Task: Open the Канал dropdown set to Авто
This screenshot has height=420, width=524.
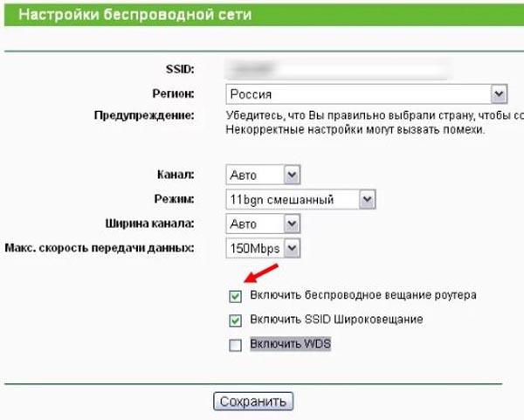Action: pos(263,175)
